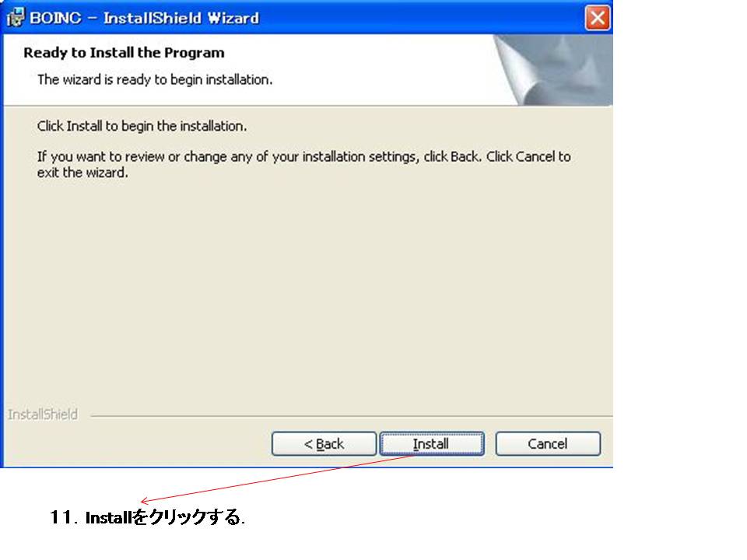The image size is (747, 560).
Task: Go back with the Back button
Action: (x=324, y=444)
